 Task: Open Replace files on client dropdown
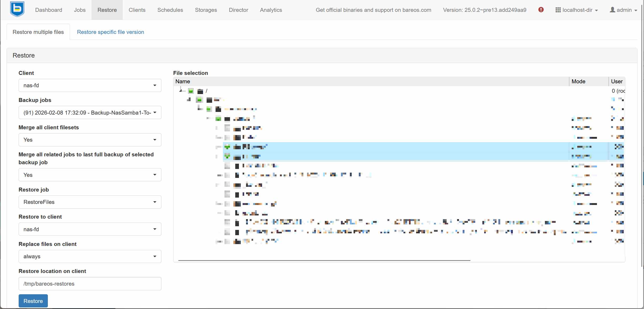click(x=90, y=256)
